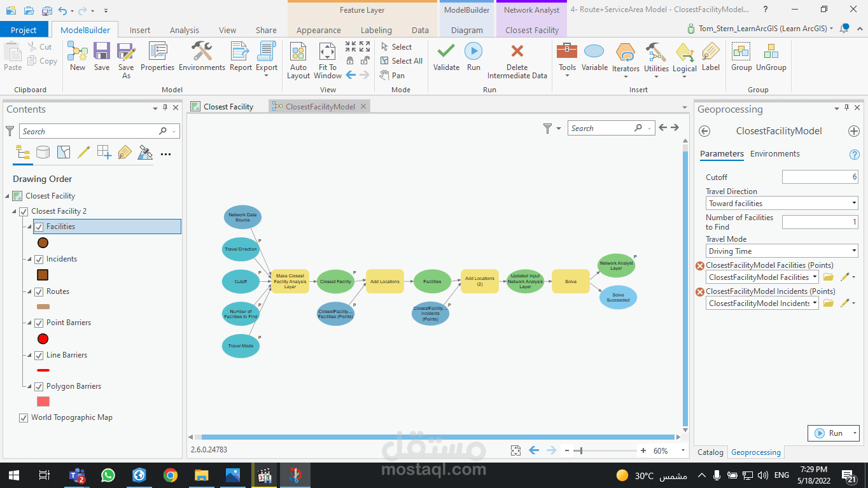This screenshot has width=868, height=488.
Task: Open model Properties
Action: (x=157, y=56)
